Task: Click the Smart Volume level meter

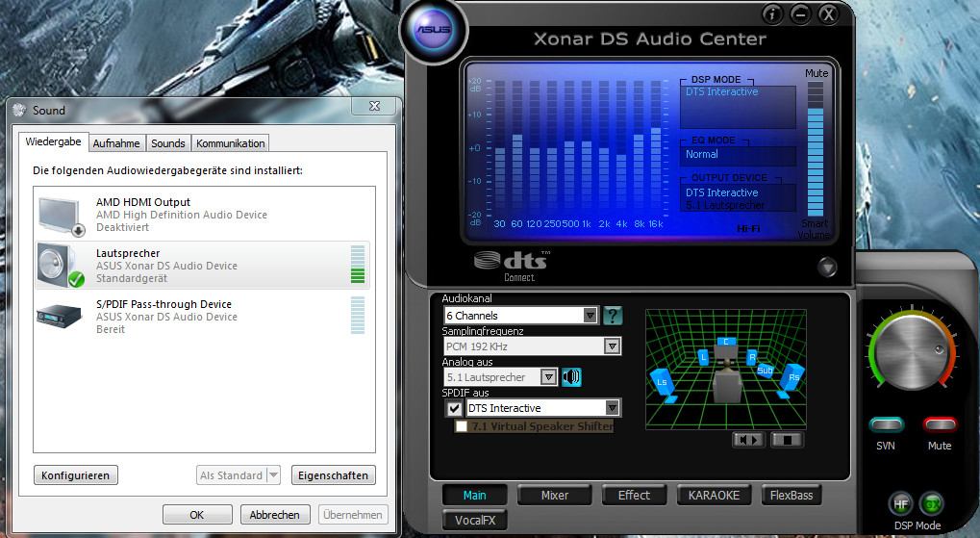Action: click(x=816, y=149)
